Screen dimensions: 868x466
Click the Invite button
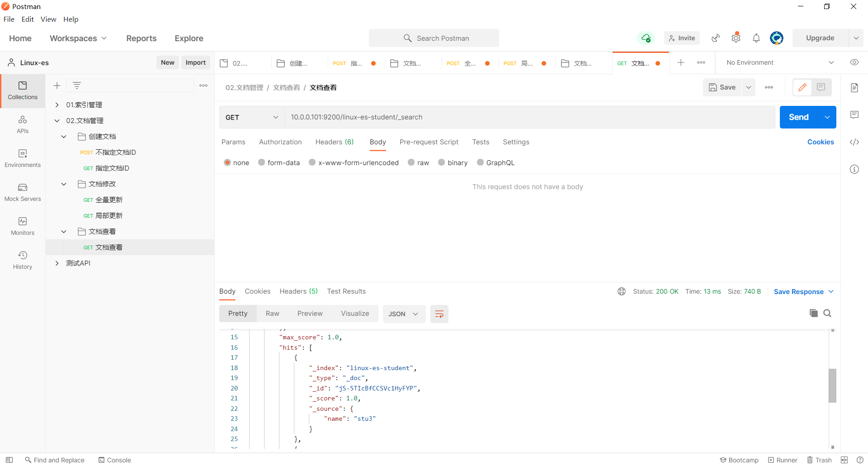pyautogui.click(x=682, y=38)
